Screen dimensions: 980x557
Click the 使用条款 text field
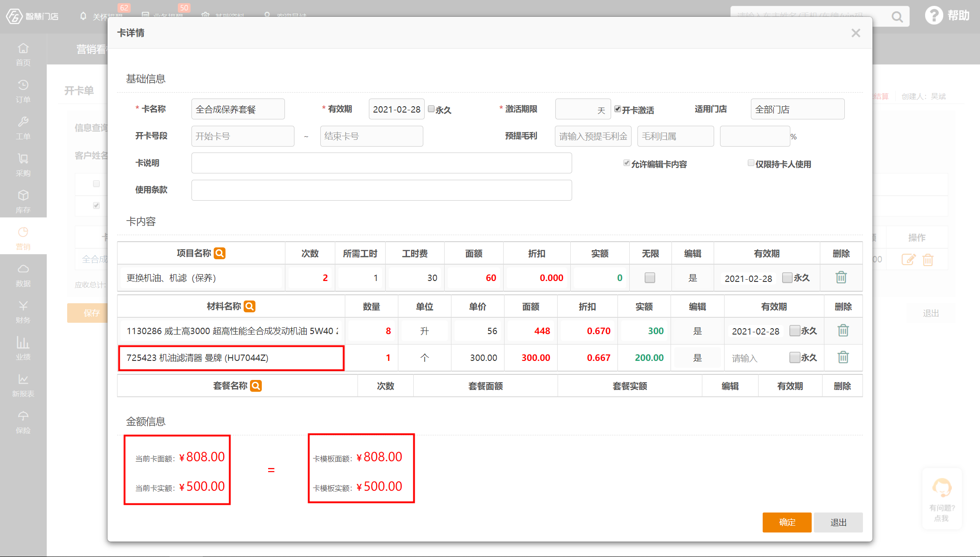(x=382, y=190)
